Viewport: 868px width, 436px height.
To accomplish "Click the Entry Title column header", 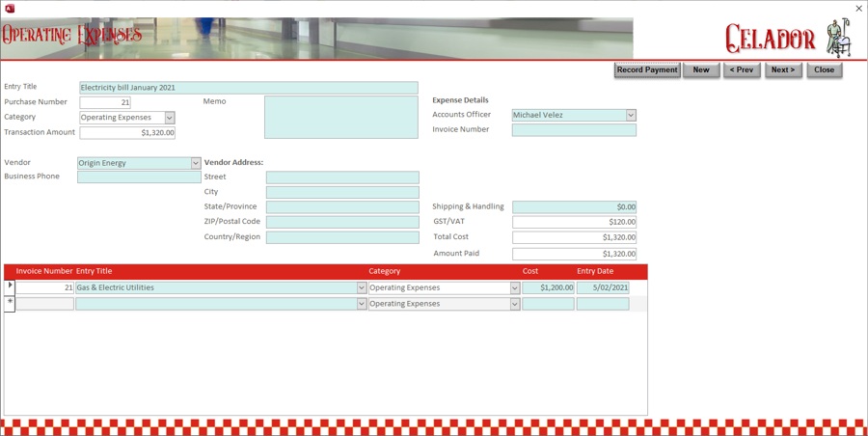I will pos(95,271).
